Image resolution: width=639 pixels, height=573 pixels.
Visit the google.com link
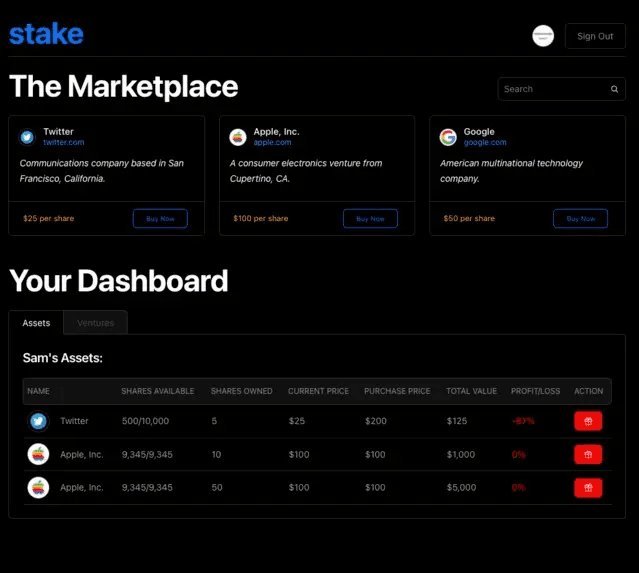[485, 143]
